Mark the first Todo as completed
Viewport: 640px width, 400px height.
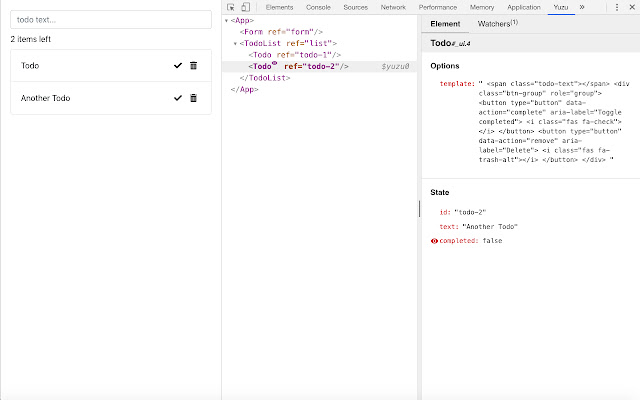coord(178,66)
